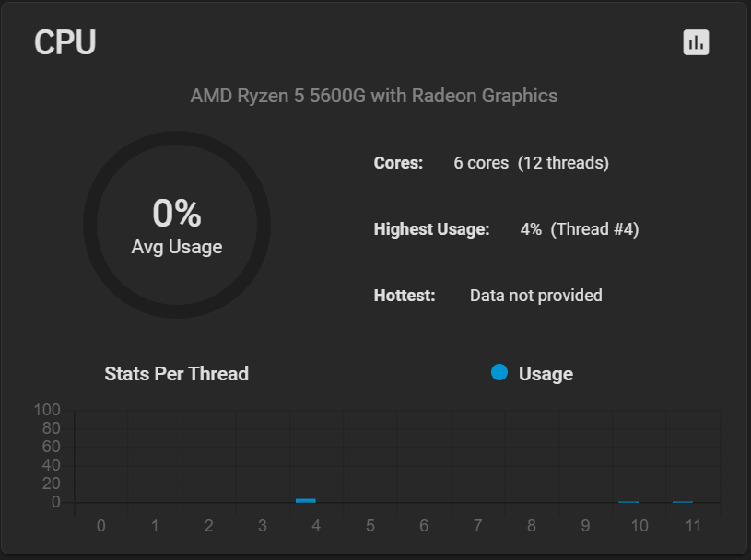Click the 6 cores (12 threads) value
The height and width of the screenshot is (560, 751).
click(x=531, y=163)
